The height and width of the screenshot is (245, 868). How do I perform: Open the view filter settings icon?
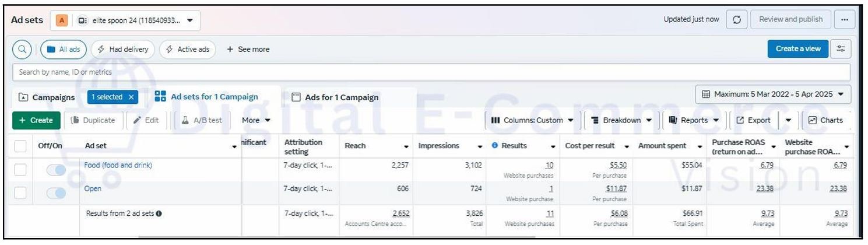[841, 49]
